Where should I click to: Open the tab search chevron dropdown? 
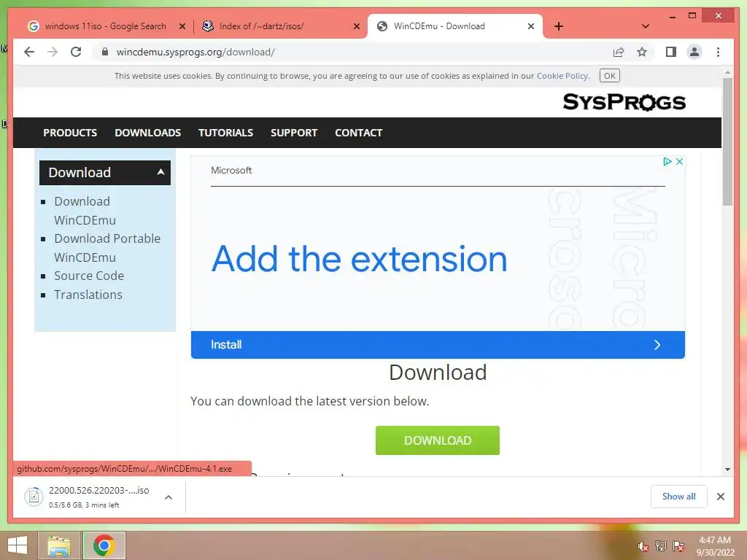coord(646,26)
